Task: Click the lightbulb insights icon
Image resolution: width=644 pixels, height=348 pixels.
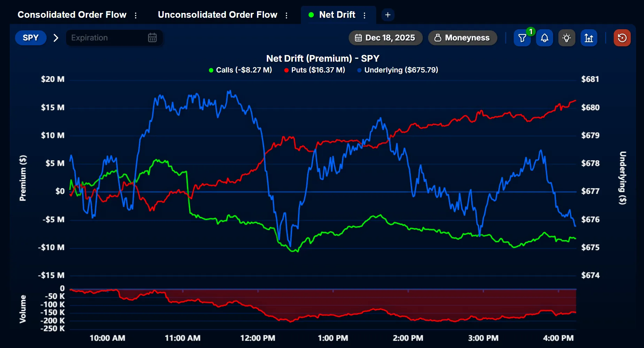Action: pyautogui.click(x=567, y=38)
